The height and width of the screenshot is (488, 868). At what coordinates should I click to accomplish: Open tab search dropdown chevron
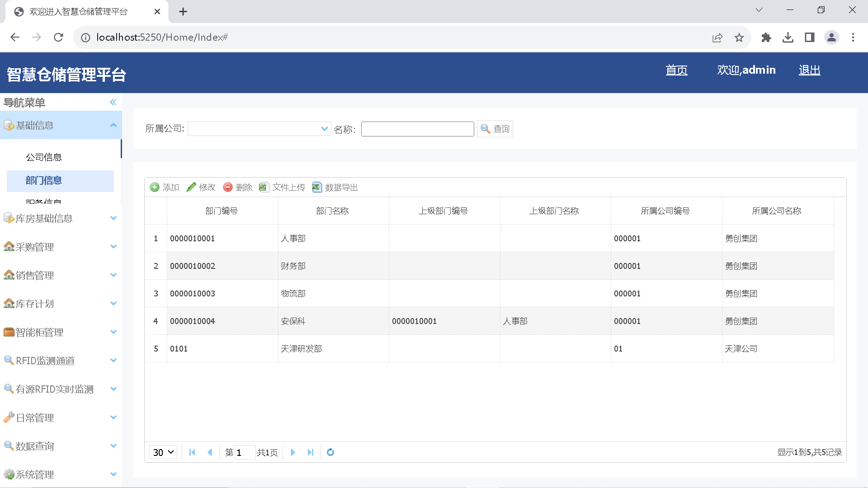click(x=759, y=10)
